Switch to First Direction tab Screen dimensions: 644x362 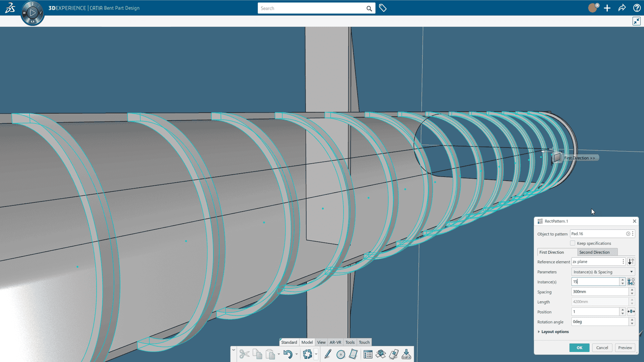(x=551, y=252)
